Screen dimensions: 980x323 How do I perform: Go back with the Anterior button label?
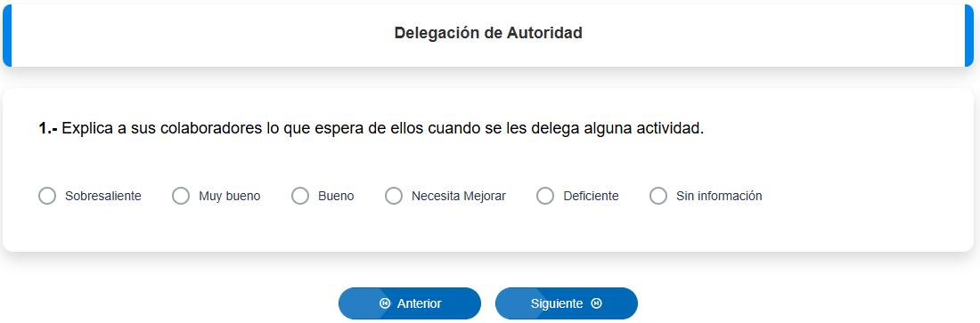coord(420,303)
